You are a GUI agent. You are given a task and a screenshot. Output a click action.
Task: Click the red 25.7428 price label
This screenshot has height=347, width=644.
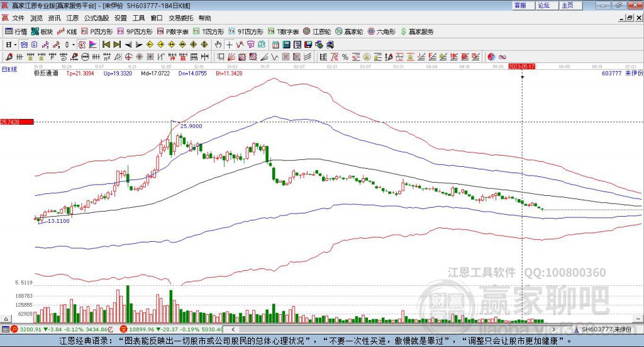point(17,122)
